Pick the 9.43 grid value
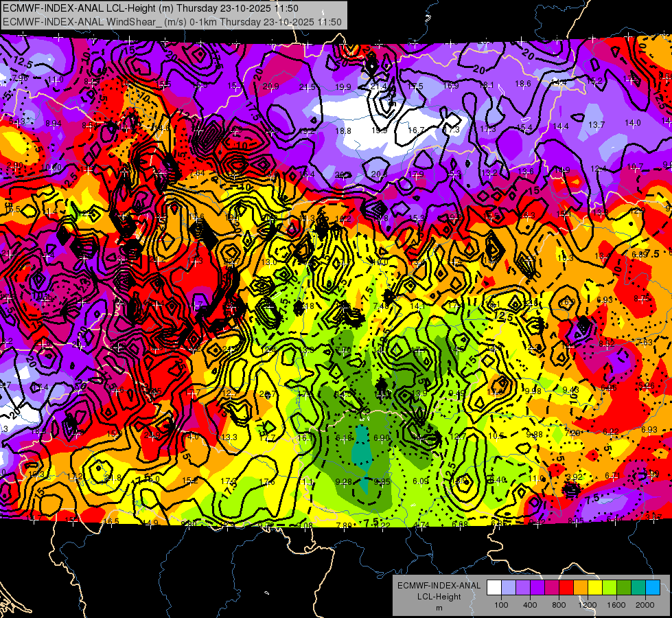The height and width of the screenshot is (618, 672). coord(571,389)
